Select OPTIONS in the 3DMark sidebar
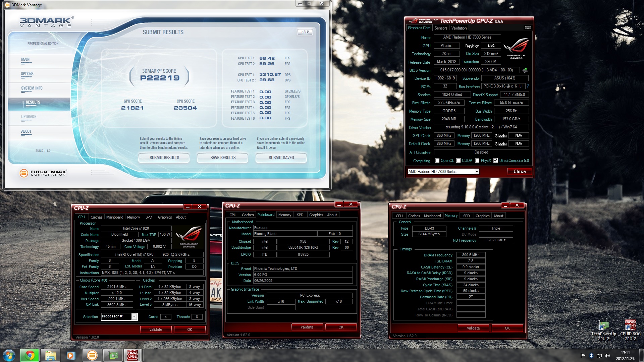644x362 pixels. [x=27, y=74]
